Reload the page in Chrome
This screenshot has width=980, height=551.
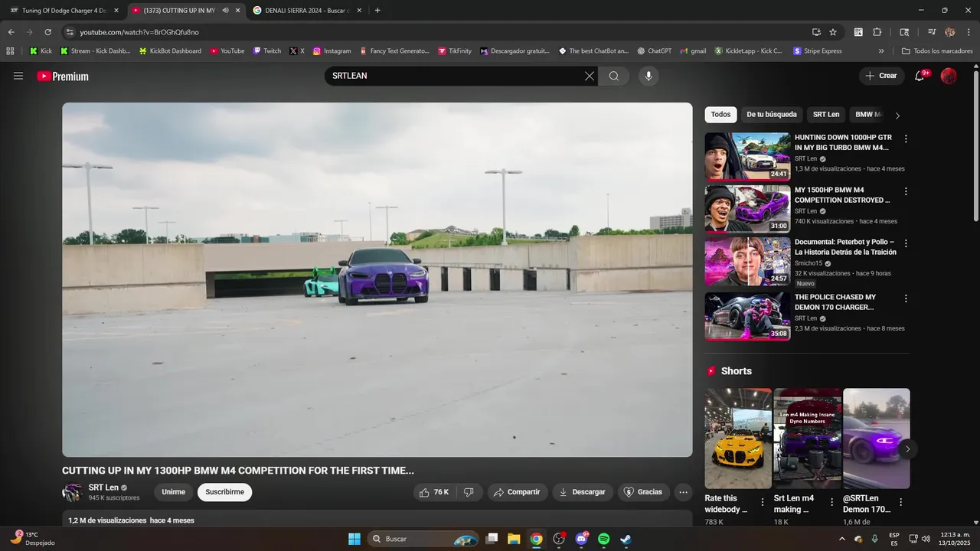[47, 32]
